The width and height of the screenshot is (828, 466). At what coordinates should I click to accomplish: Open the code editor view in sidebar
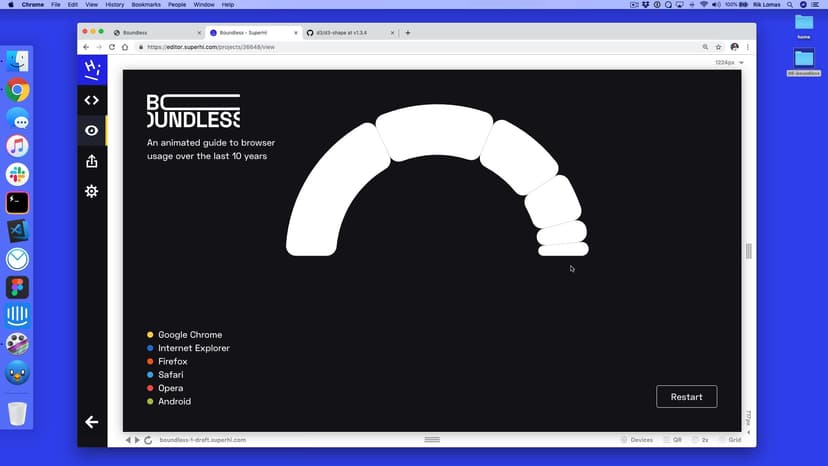click(91, 100)
